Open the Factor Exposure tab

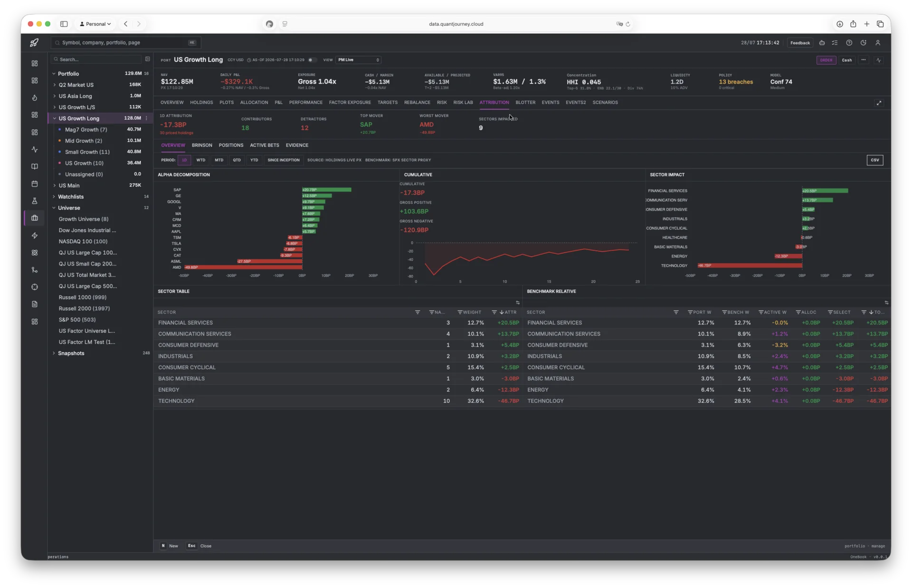(350, 103)
